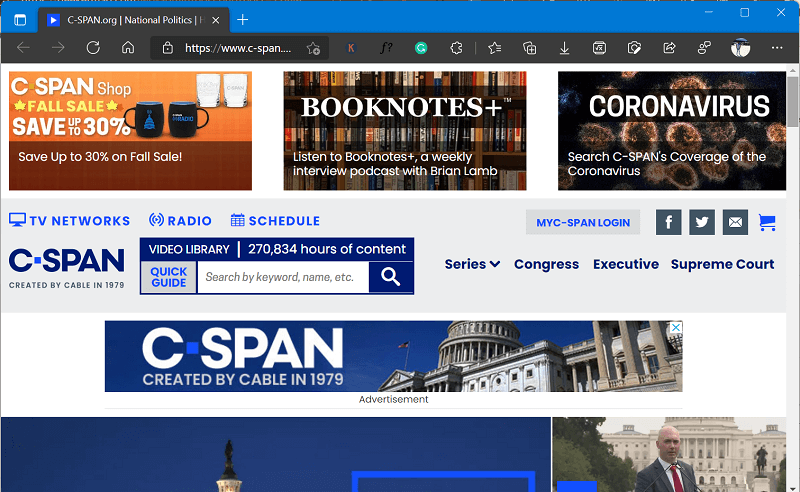Go to TV Networks link

pos(69,220)
